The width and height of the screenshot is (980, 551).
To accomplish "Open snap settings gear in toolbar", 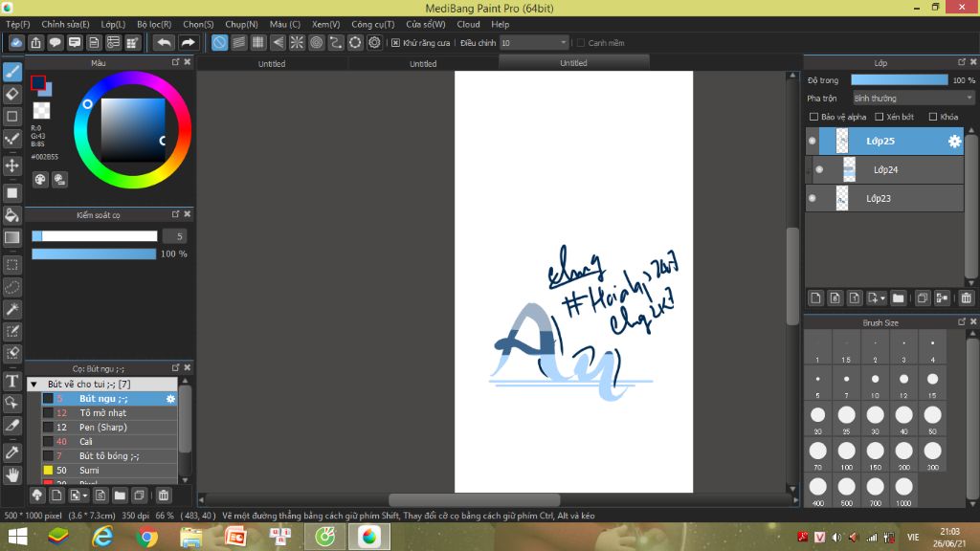I will pos(374,42).
